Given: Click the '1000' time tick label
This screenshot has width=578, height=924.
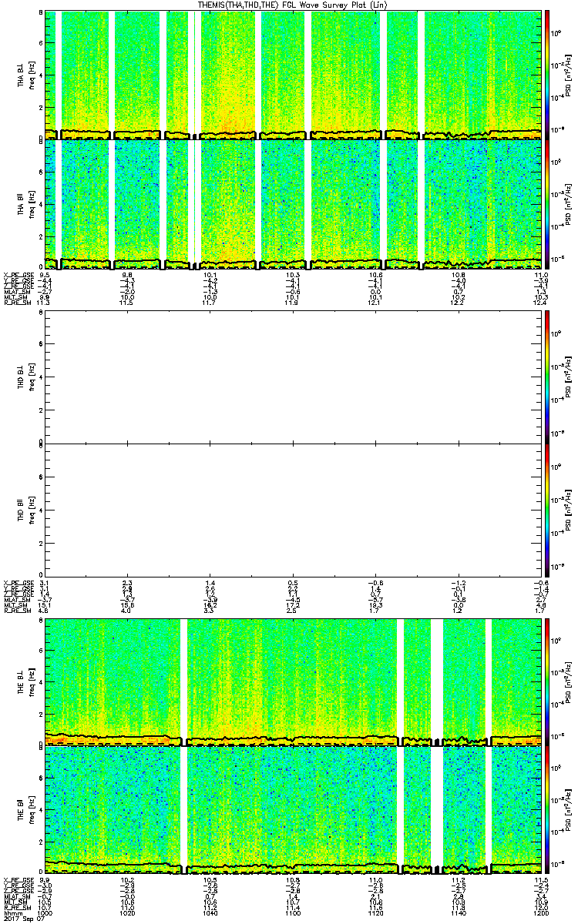Looking at the screenshot, I should 45,914.
